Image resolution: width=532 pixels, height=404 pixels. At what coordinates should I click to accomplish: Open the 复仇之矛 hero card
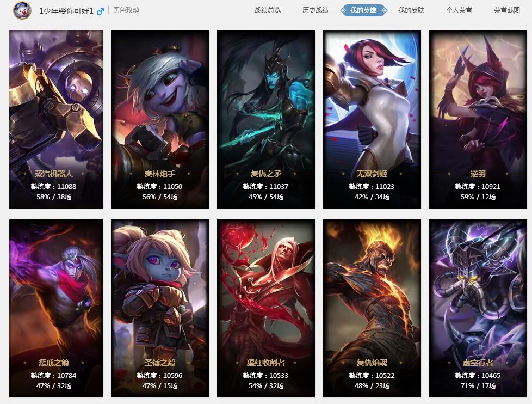[x=266, y=119]
